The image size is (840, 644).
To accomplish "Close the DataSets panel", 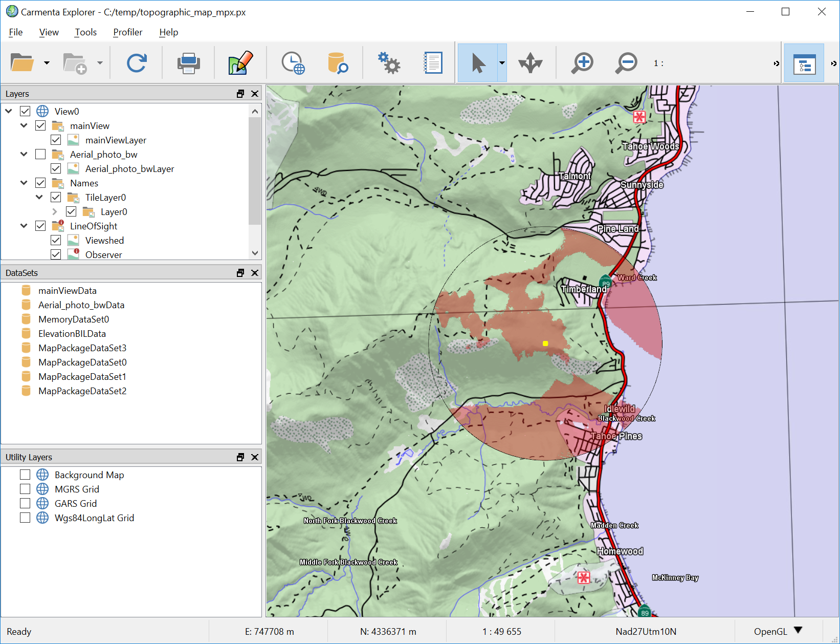I will [x=255, y=273].
